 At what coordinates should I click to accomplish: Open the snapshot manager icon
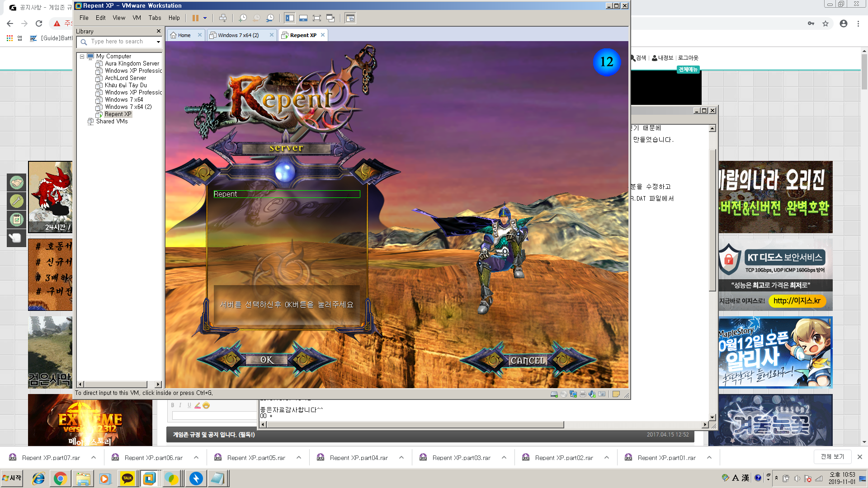point(270,18)
